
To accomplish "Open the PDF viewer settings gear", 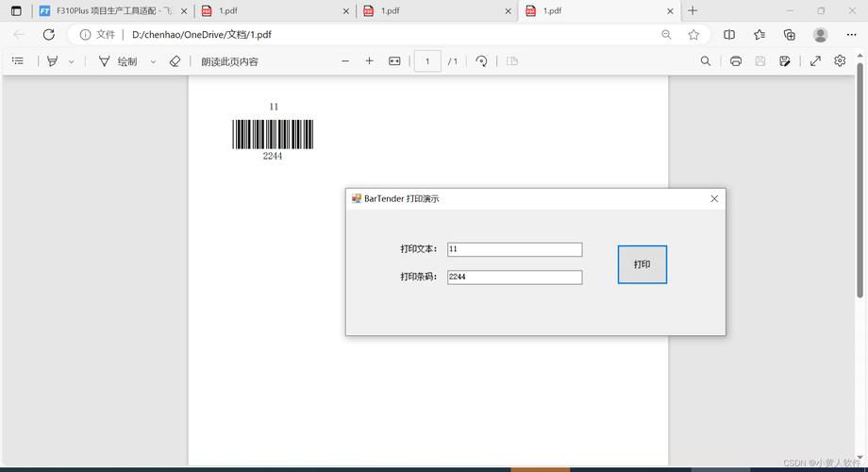I will click(840, 61).
